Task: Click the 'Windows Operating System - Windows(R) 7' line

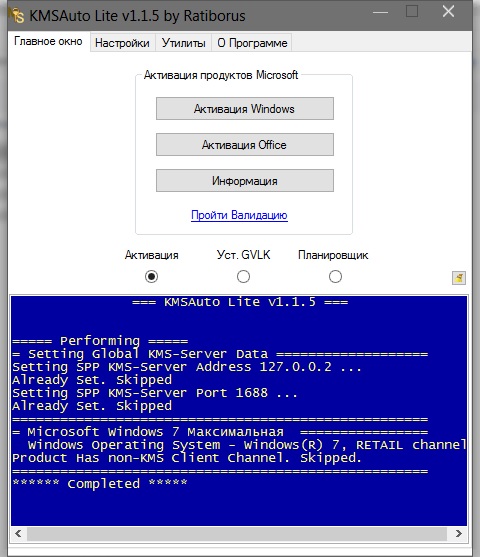Action: 247,445
